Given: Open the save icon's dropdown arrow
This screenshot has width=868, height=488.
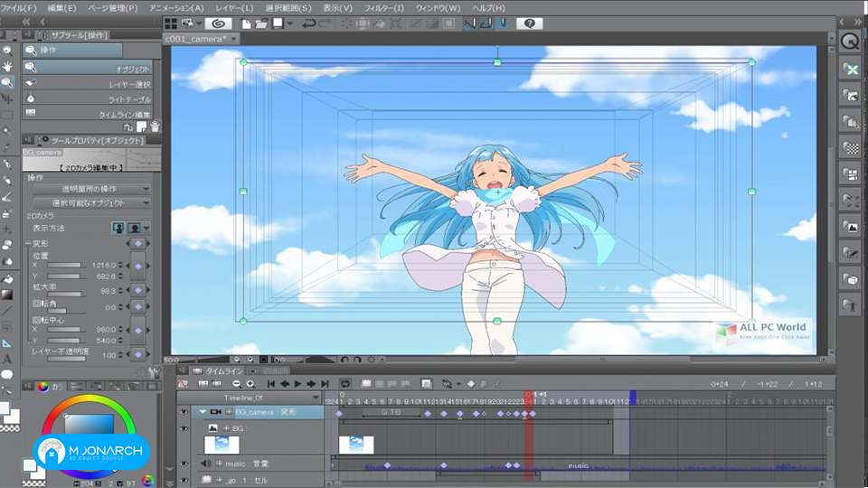Looking at the screenshot, I should pyautogui.click(x=289, y=23).
